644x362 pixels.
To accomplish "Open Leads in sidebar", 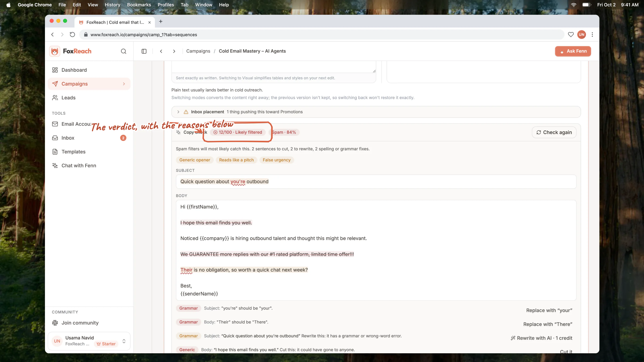I will pyautogui.click(x=89, y=98).
